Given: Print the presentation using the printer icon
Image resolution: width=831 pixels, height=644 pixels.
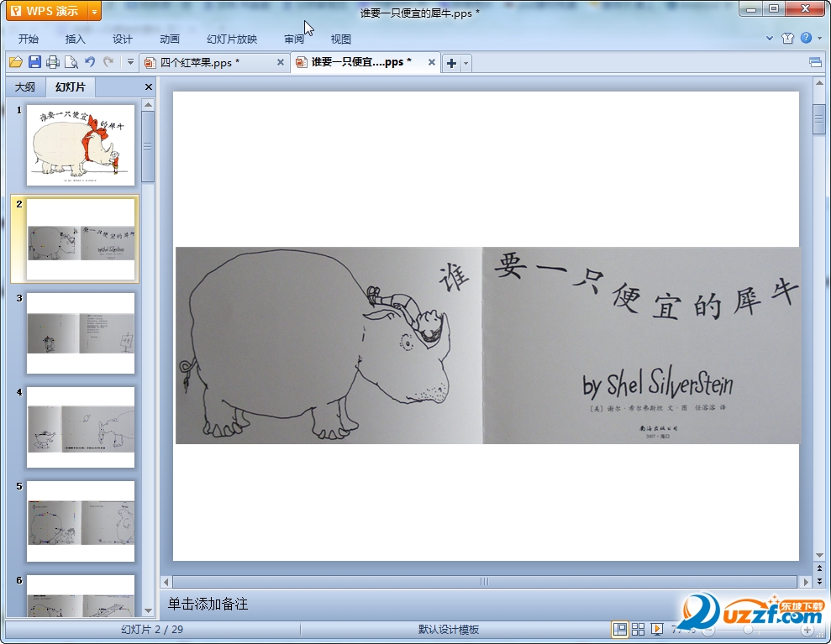Looking at the screenshot, I should pyautogui.click(x=53, y=62).
